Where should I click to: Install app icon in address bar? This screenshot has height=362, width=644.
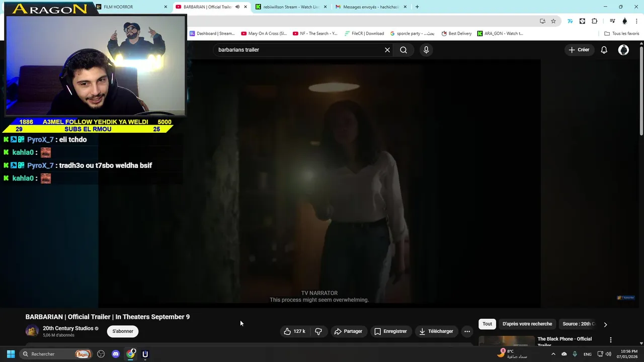[x=542, y=21]
